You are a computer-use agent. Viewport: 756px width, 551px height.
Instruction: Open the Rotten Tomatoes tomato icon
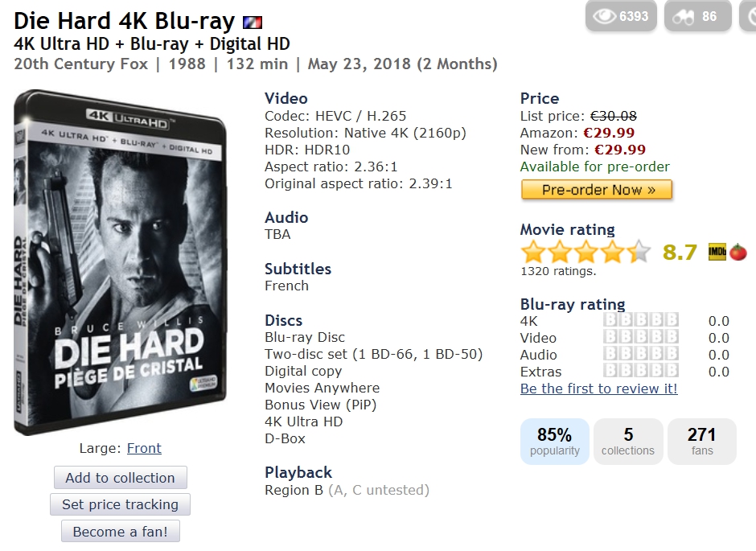pyautogui.click(x=738, y=252)
